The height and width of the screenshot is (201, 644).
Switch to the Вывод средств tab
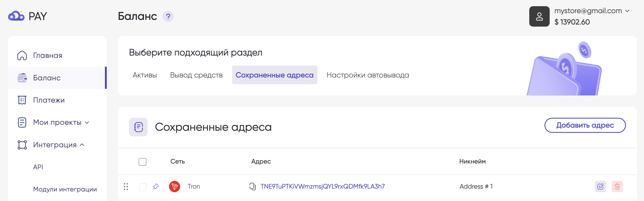(196, 75)
